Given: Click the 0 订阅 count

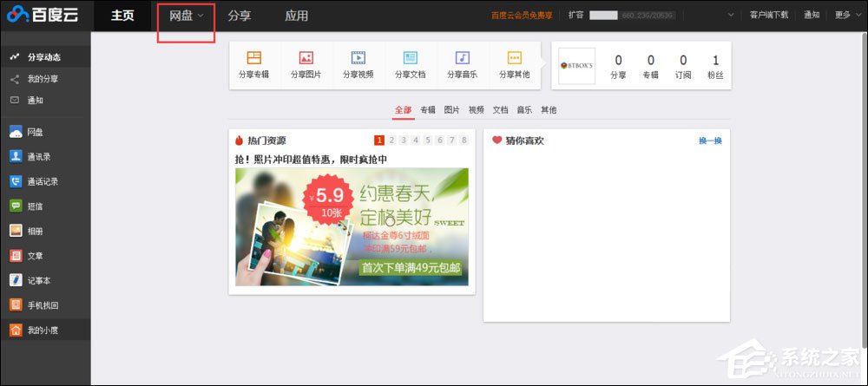Looking at the screenshot, I should pyautogui.click(x=683, y=67).
